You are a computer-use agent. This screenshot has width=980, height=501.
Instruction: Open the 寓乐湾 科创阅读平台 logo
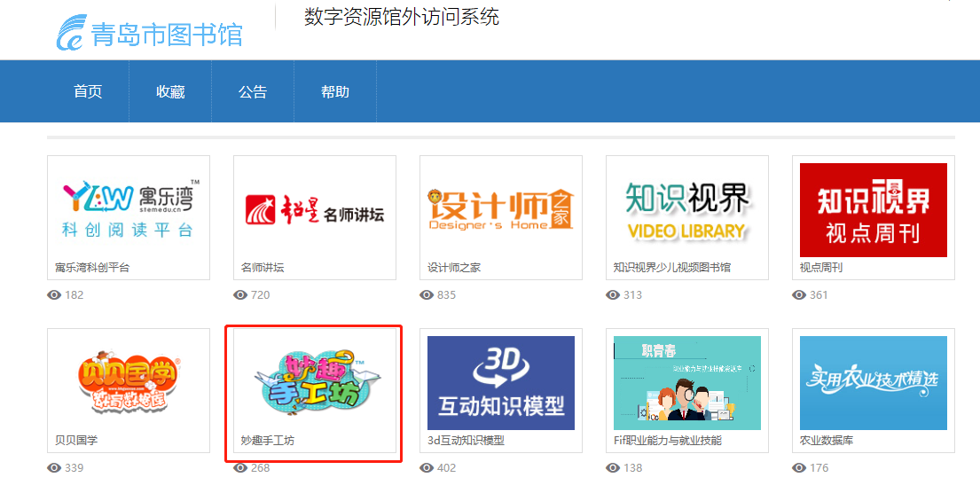[128, 209]
